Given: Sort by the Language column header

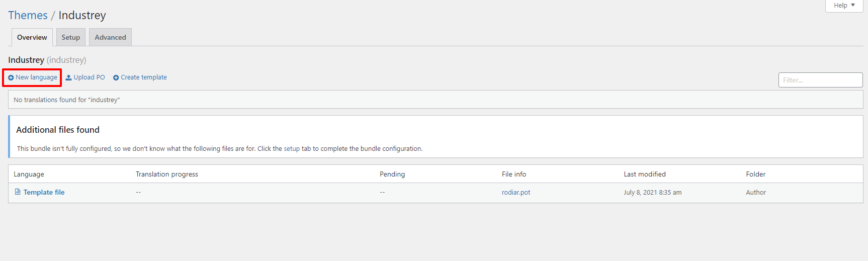Looking at the screenshot, I should [x=29, y=175].
